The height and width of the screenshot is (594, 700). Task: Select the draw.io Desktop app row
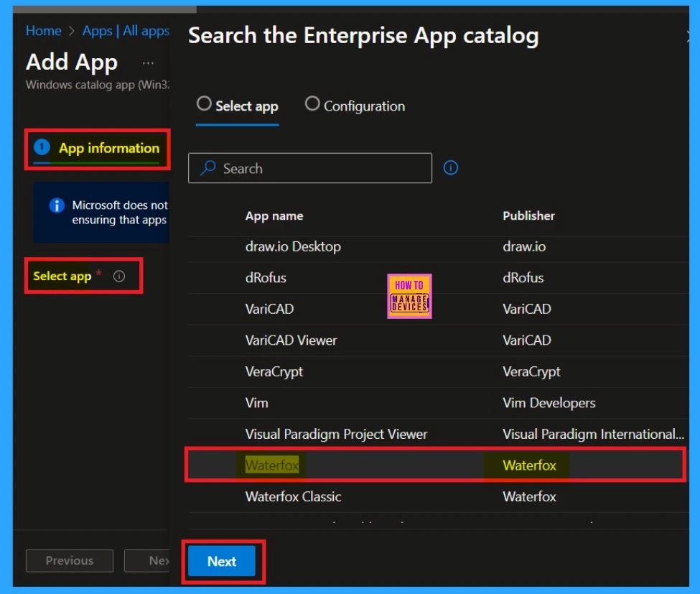pyautogui.click(x=437, y=247)
